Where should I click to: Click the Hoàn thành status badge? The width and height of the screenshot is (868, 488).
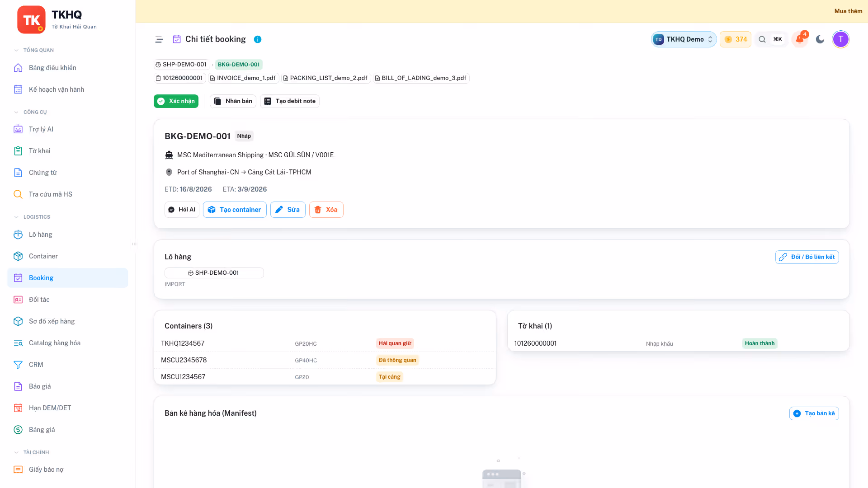[759, 343]
